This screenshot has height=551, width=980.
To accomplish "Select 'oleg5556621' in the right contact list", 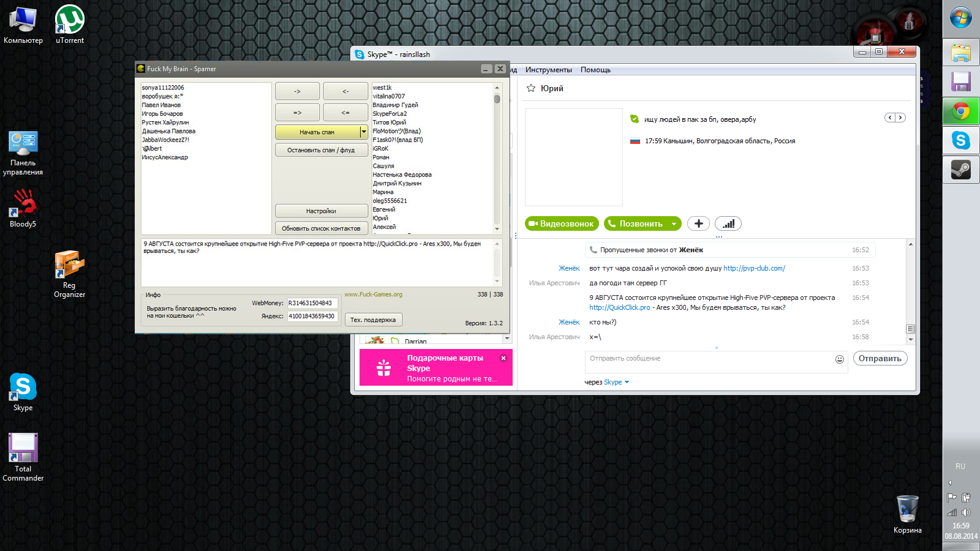I will click(390, 201).
